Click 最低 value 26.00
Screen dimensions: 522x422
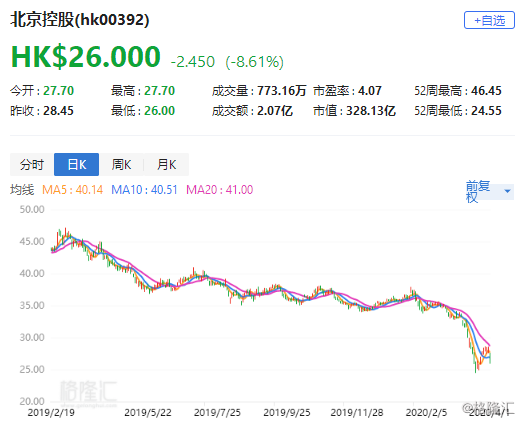(159, 111)
